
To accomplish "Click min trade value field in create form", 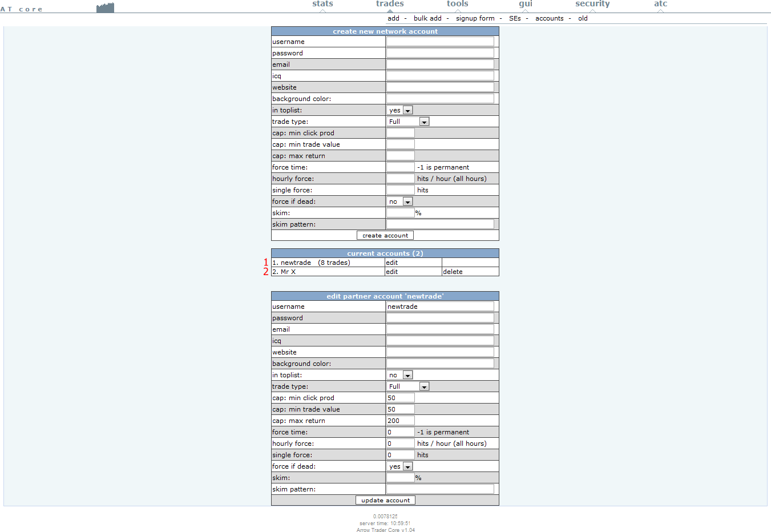I will (x=401, y=144).
